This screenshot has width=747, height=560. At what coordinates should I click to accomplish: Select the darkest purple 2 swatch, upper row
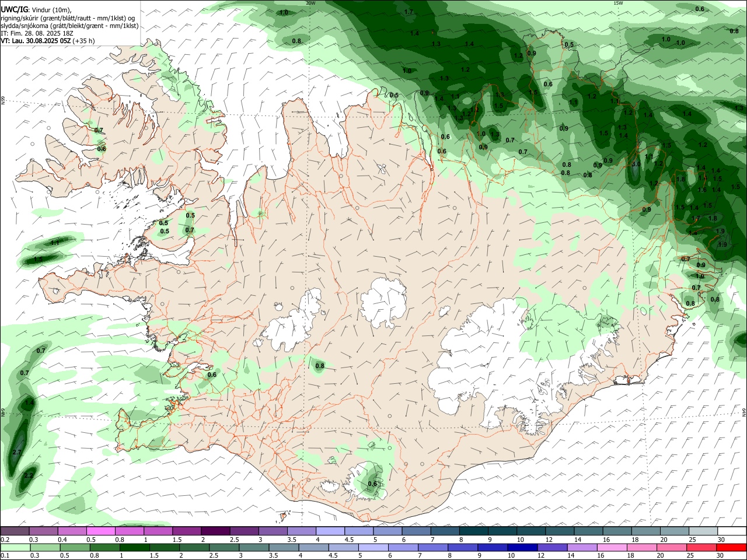click(215, 531)
